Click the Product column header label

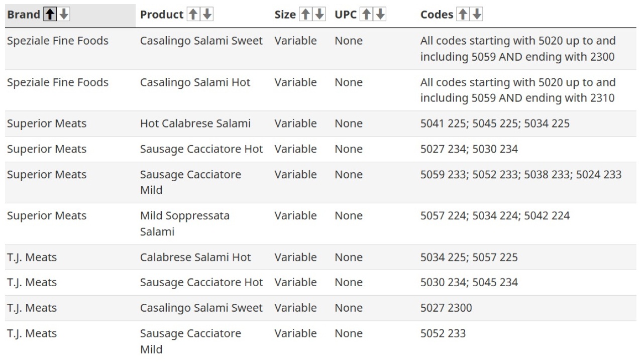[162, 15]
